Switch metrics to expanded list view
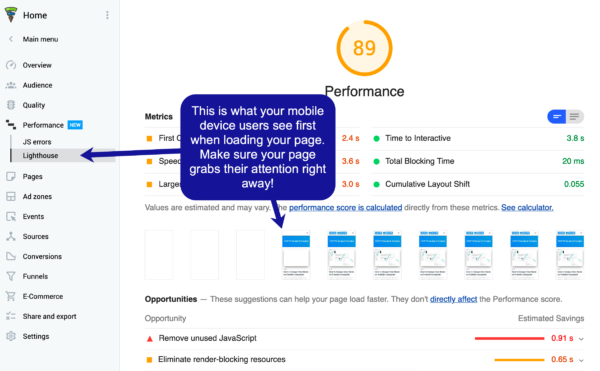 [x=574, y=117]
